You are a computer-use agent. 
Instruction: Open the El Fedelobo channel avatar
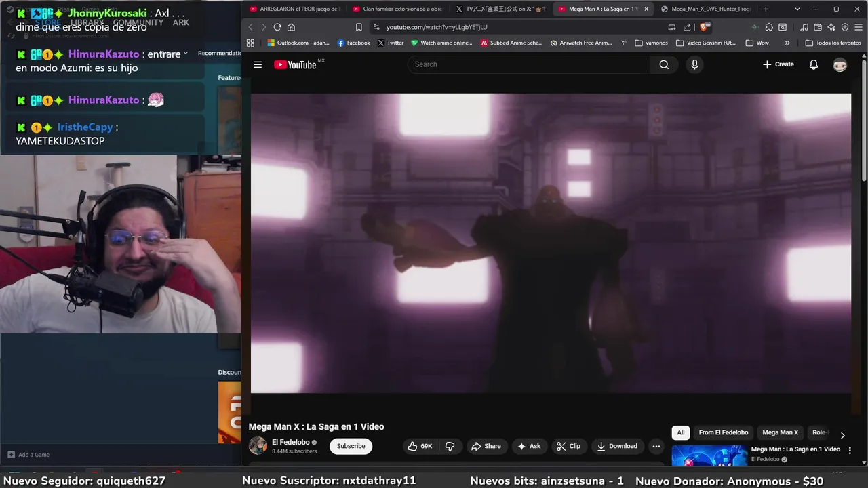(258, 445)
